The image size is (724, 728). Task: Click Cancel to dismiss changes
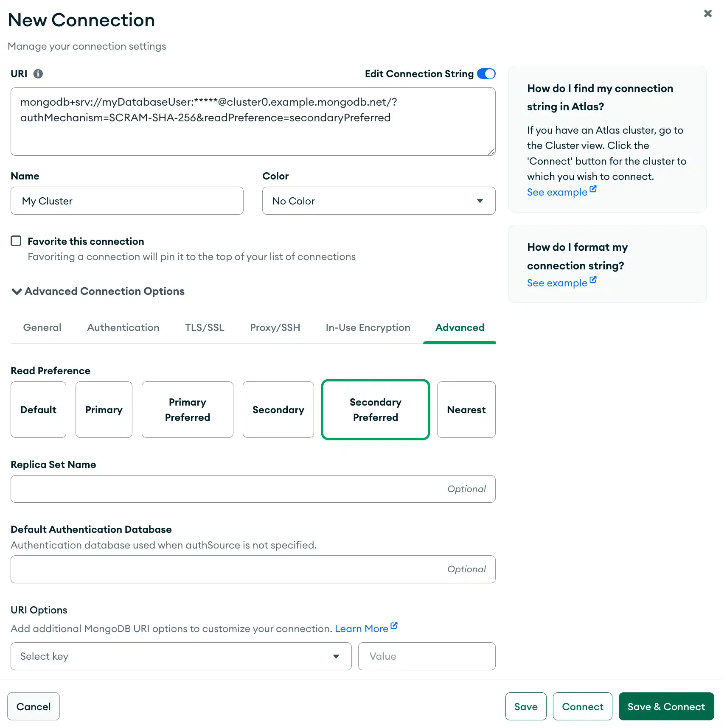point(34,706)
